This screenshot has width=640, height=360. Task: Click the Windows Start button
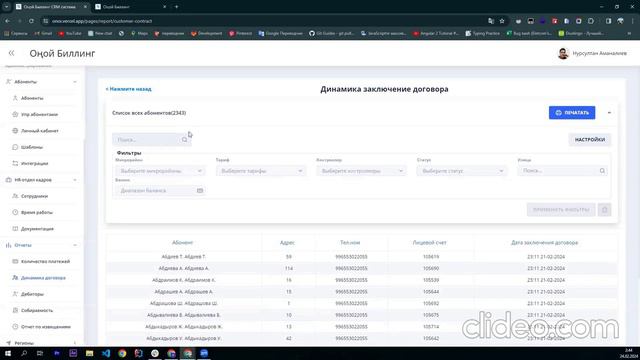[8, 353]
